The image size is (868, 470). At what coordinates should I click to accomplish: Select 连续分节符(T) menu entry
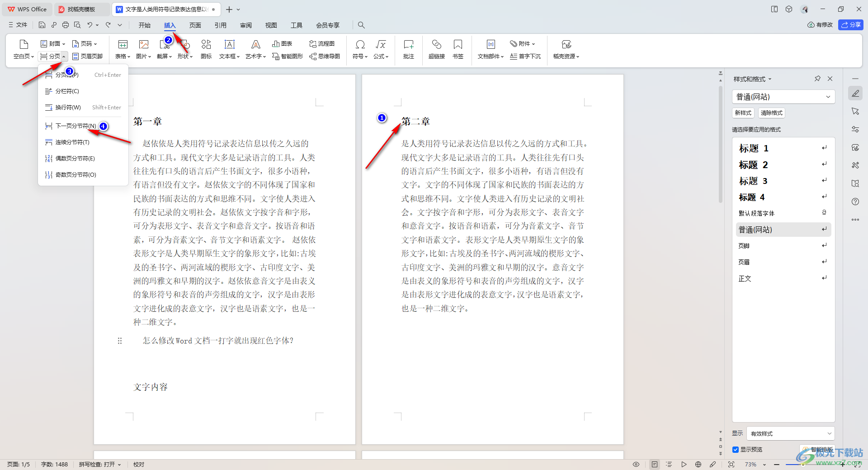pyautogui.click(x=83, y=142)
